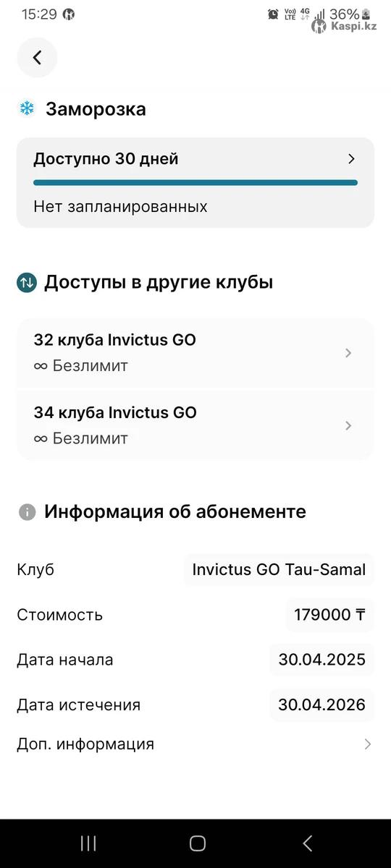The height and width of the screenshot is (868, 391).
Task: Tap the 179000 ₸ cost value
Action: (x=329, y=615)
